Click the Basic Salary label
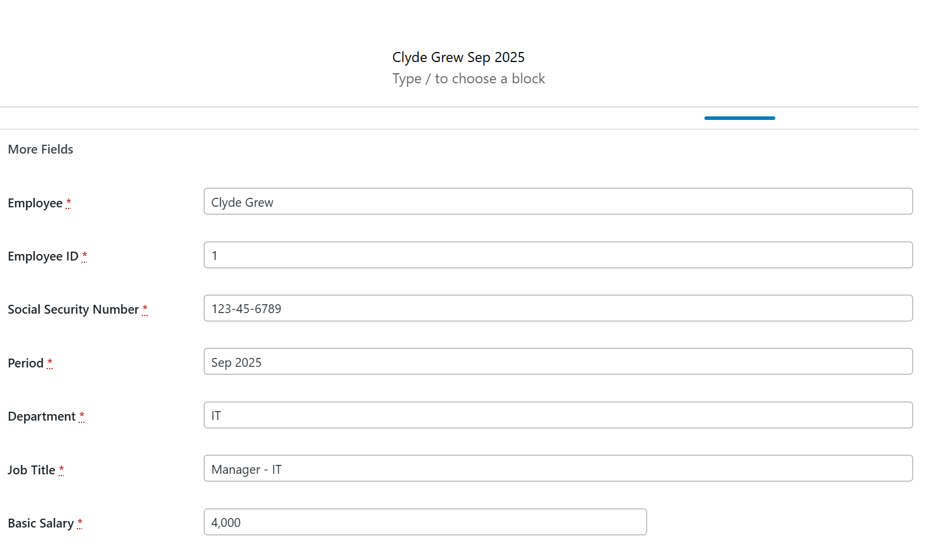Screen dimensions: 933x560 [x=41, y=523]
